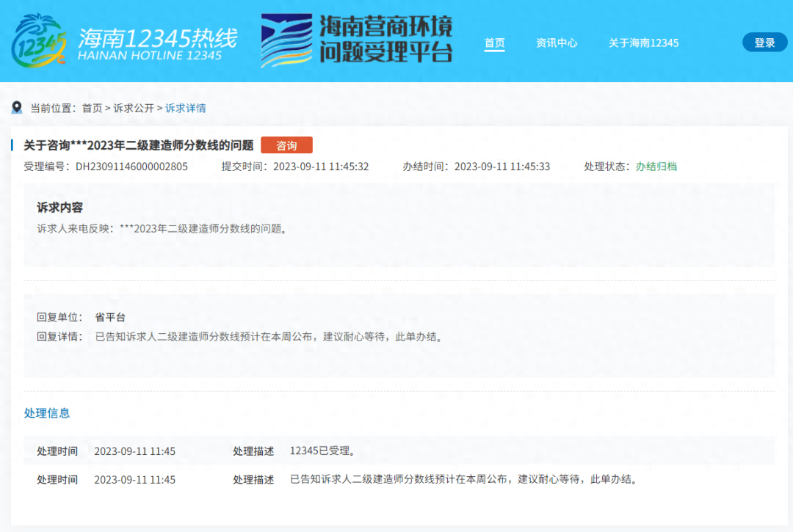Select the acceptance number DH23091146000002805
Image resolution: width=793 pixels, height=532 pixels.
point(131,167)
